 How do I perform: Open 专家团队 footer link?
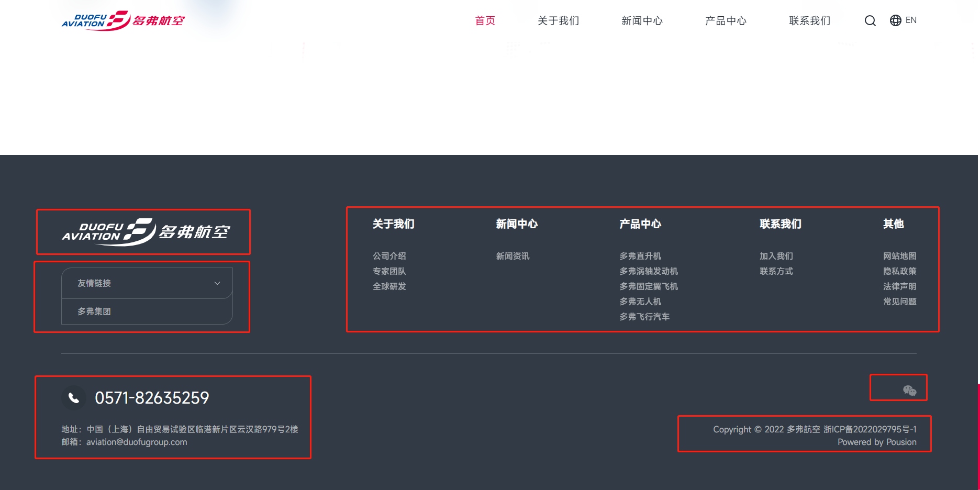click(x=389, y=271)
